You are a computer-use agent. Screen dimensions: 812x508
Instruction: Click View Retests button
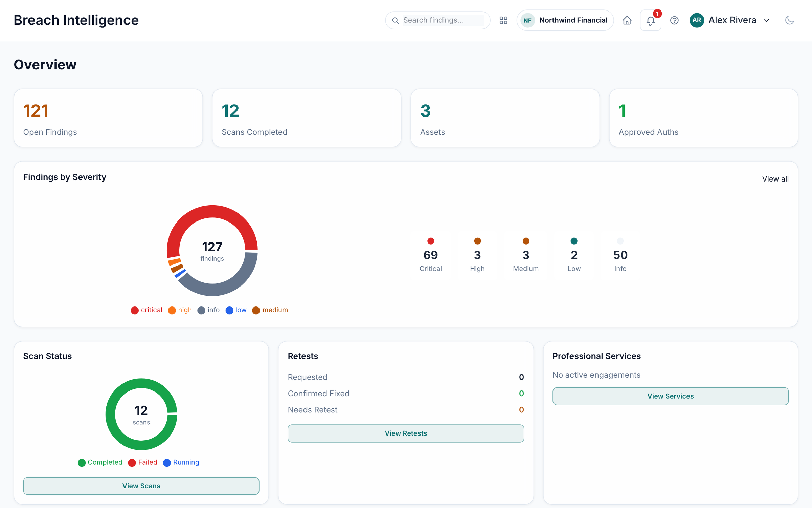(x=406, y=433)
